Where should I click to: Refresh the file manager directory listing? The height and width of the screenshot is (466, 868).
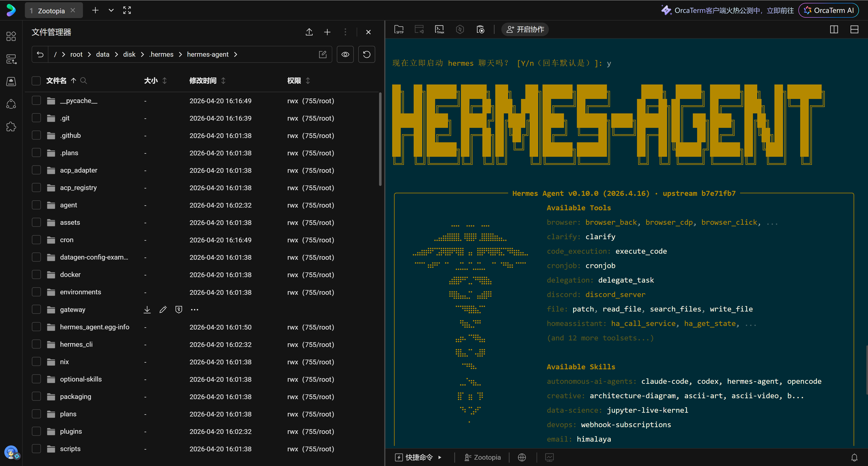tap(367, 54)
